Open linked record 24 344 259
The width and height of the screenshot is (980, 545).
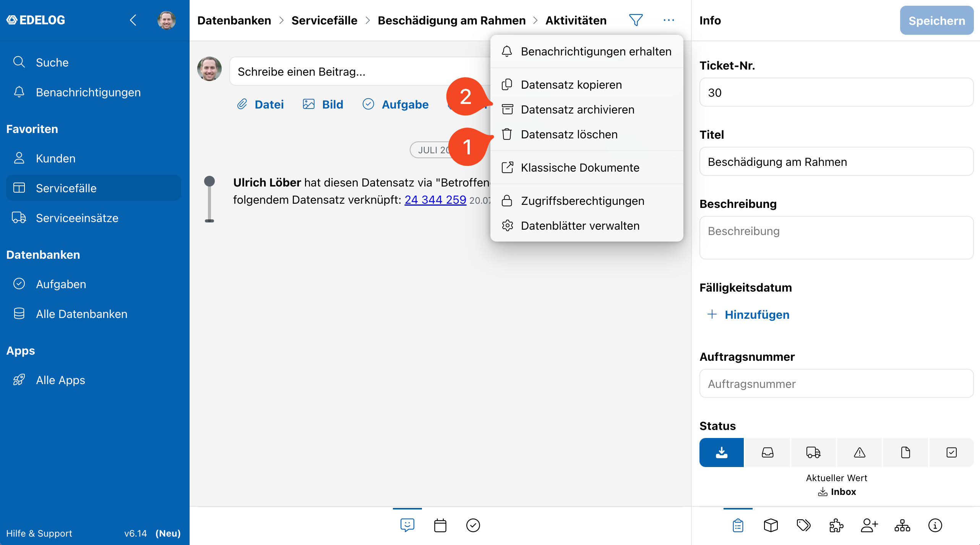435,200
